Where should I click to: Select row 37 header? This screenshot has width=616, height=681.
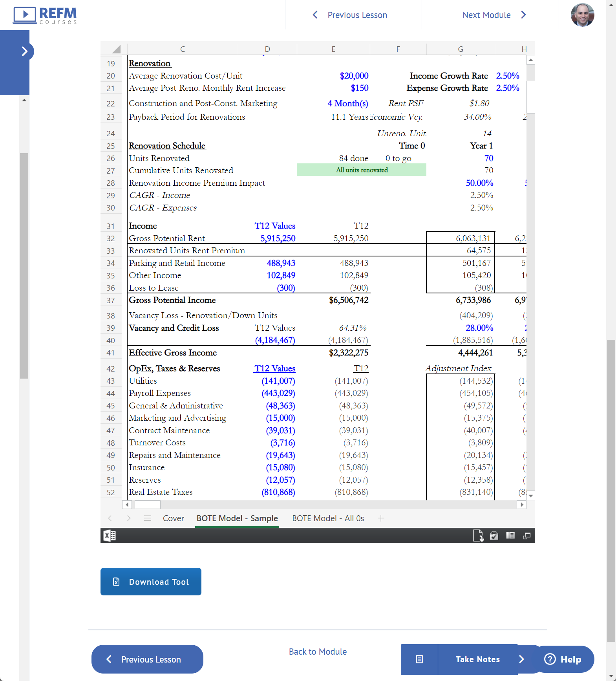111,300
